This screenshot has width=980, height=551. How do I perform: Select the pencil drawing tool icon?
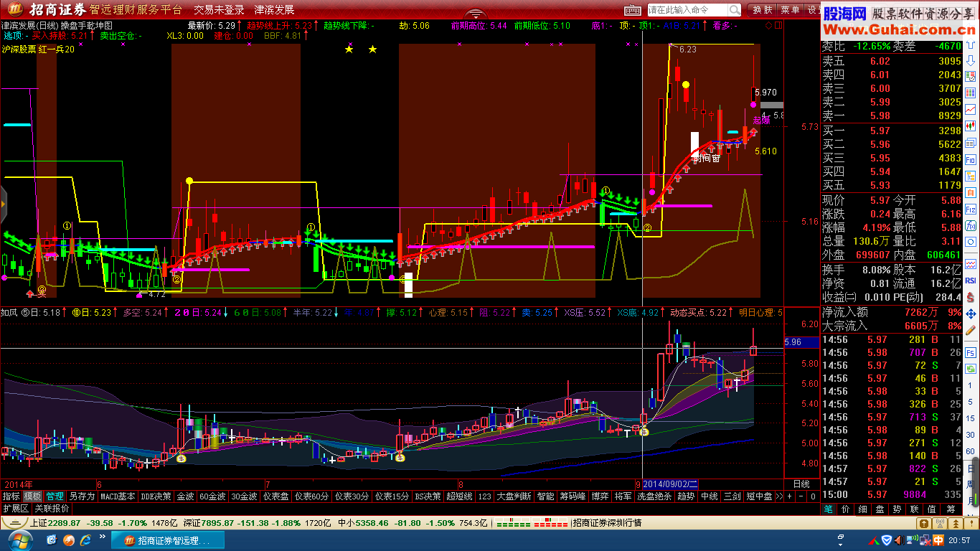click(971, 329)
